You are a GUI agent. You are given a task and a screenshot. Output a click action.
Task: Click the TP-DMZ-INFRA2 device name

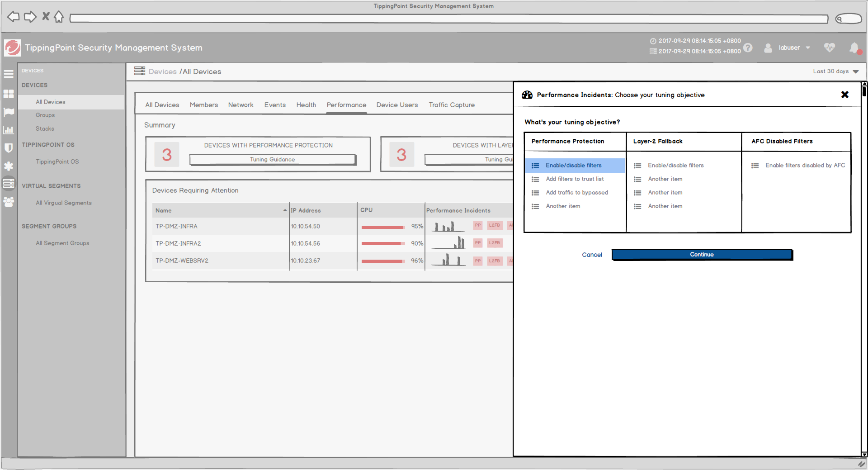[x=178, y=243]
